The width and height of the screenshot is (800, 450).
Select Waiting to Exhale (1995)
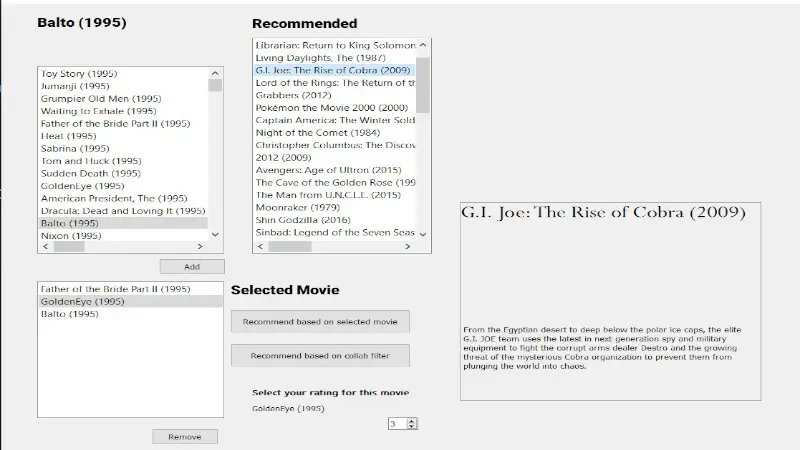tap(123, 111)
